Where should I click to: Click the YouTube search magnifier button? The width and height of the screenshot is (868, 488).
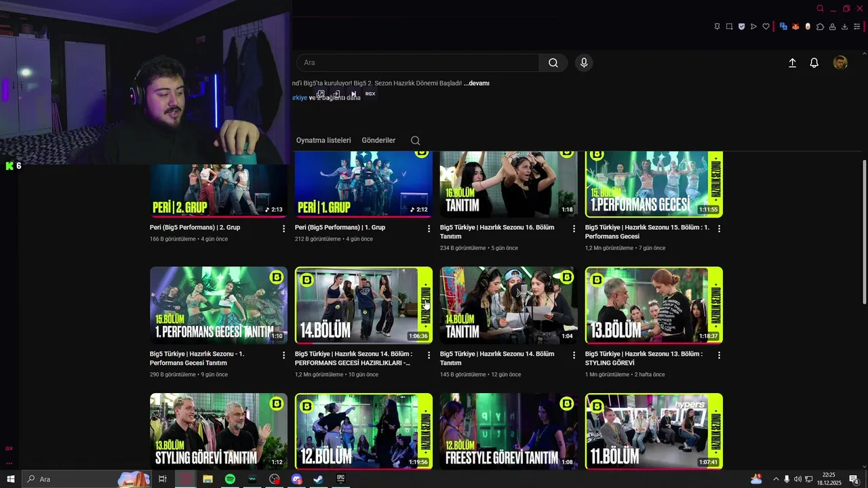coord(553,63)
